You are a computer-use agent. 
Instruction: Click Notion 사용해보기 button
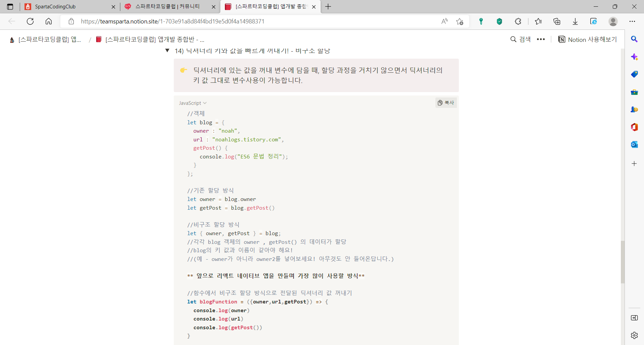tap(588, 40)
